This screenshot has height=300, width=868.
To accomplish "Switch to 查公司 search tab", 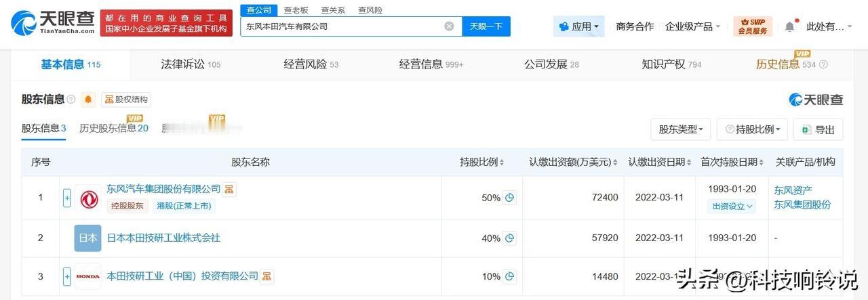I will click(258, 9).
